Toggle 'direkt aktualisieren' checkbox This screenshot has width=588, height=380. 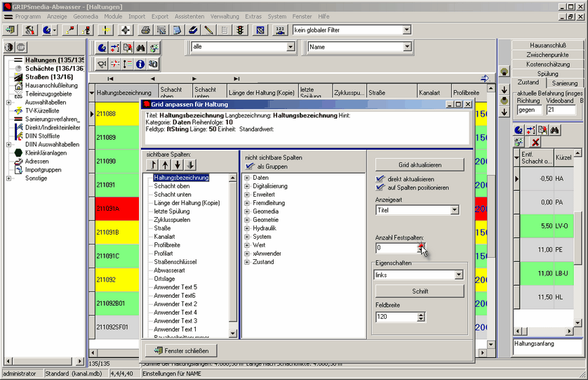click(x=381, y=179)
